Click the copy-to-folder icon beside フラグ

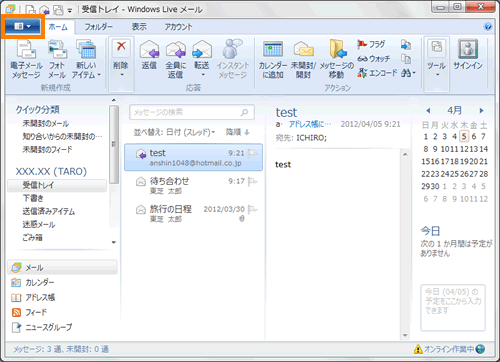click(x=406, y=44)
